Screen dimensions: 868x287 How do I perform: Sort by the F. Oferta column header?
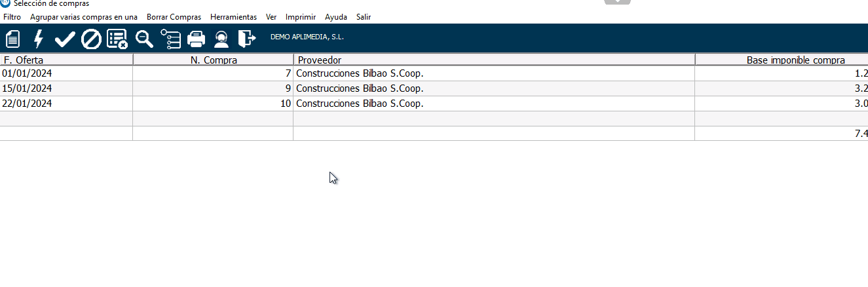[x=66, y=60]
